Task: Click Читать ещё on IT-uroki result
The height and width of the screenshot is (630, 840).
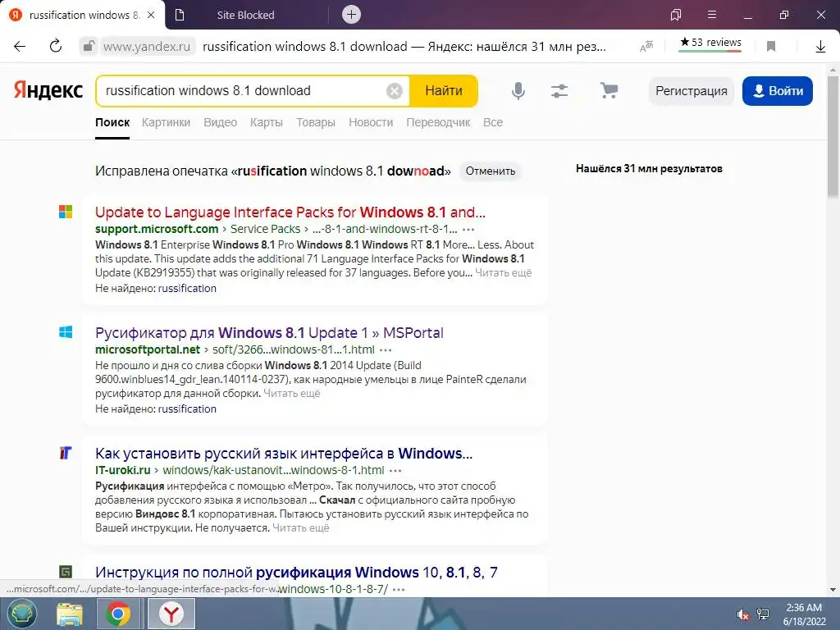Action: click(300, 528)
